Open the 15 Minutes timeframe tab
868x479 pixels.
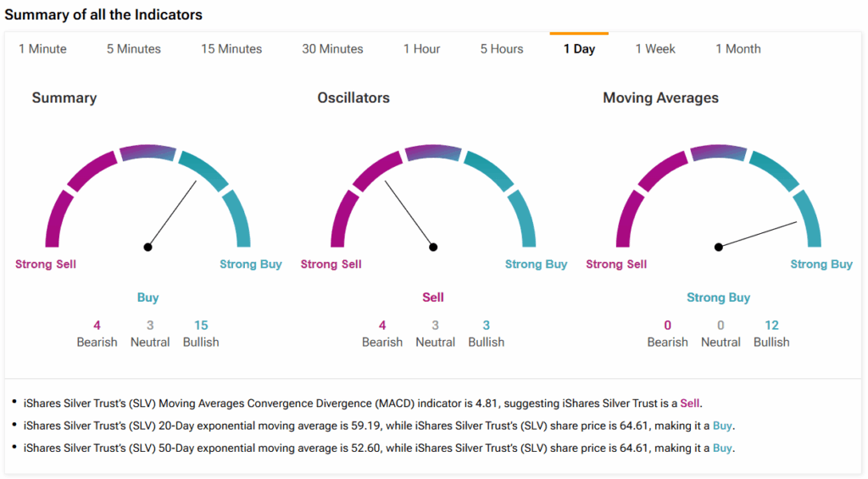pos(231,49)
